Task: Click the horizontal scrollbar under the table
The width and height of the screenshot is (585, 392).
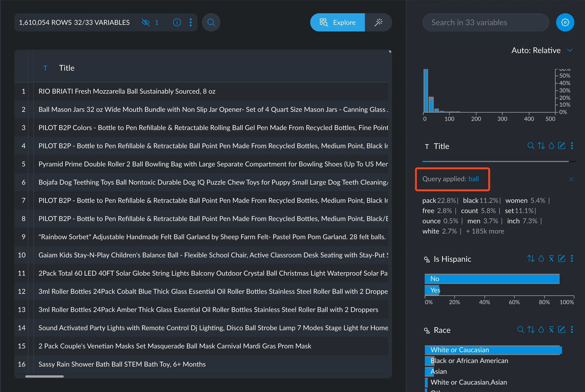Action: [x=45, y=376]
